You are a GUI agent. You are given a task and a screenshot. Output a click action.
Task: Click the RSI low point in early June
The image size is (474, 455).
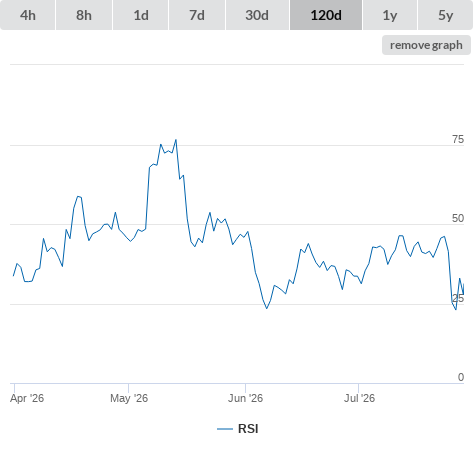tap(267, 308)
